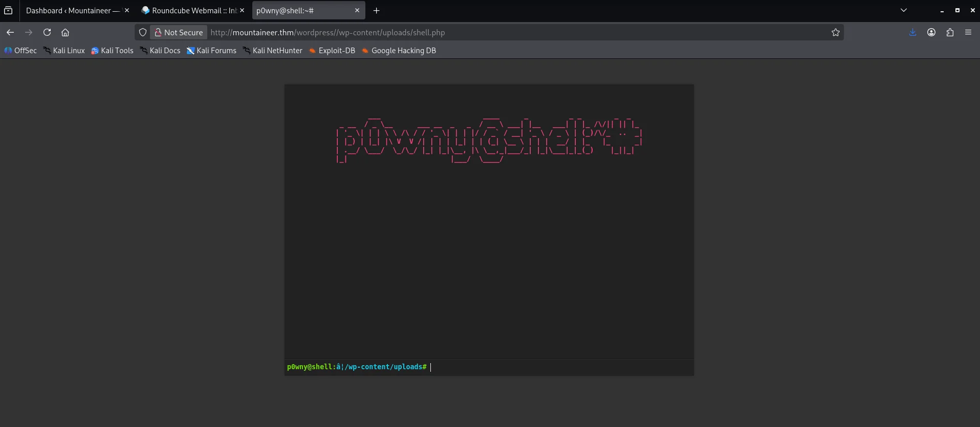Open the hamburger application menu
The image size is (980, 427).
[968, 32]
